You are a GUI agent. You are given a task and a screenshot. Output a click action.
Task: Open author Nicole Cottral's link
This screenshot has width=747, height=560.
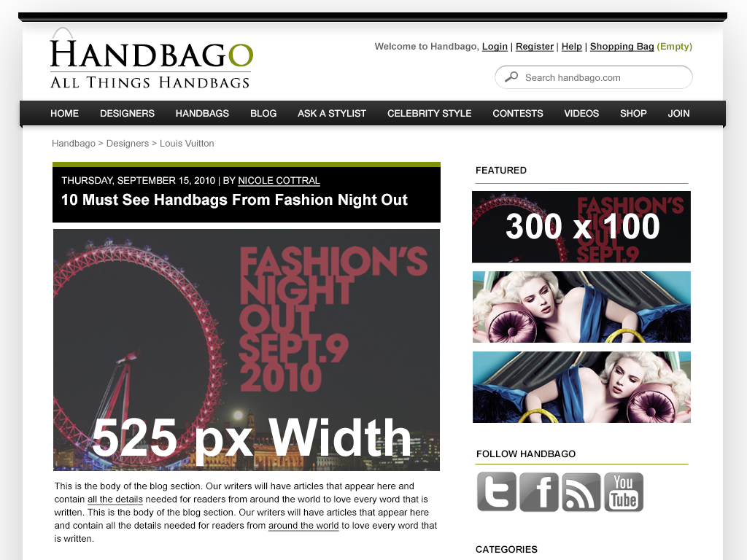279,181
